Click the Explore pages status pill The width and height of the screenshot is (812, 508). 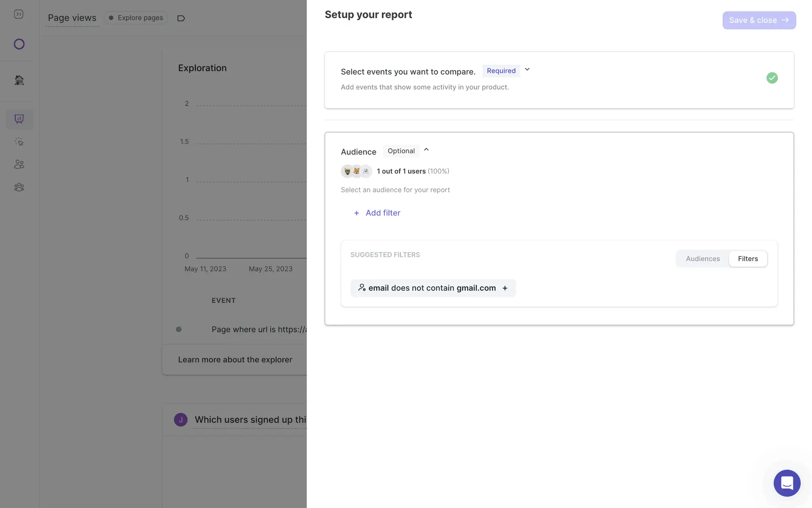136,18
